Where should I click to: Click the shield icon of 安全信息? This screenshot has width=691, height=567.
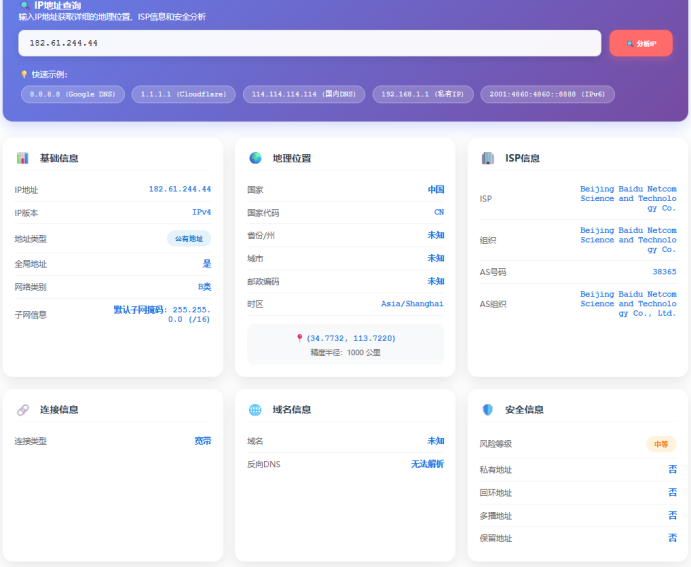488,410
